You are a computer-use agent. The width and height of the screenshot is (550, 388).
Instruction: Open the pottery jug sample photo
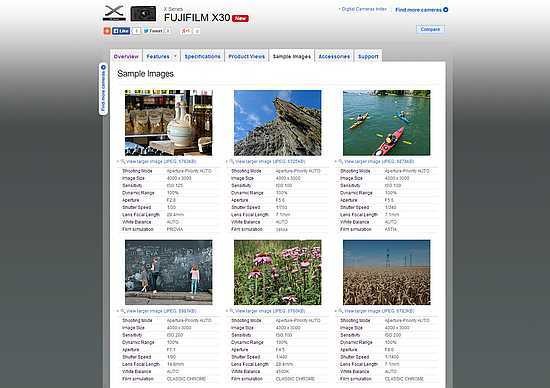pyautogui.click(x=168, y=122)
